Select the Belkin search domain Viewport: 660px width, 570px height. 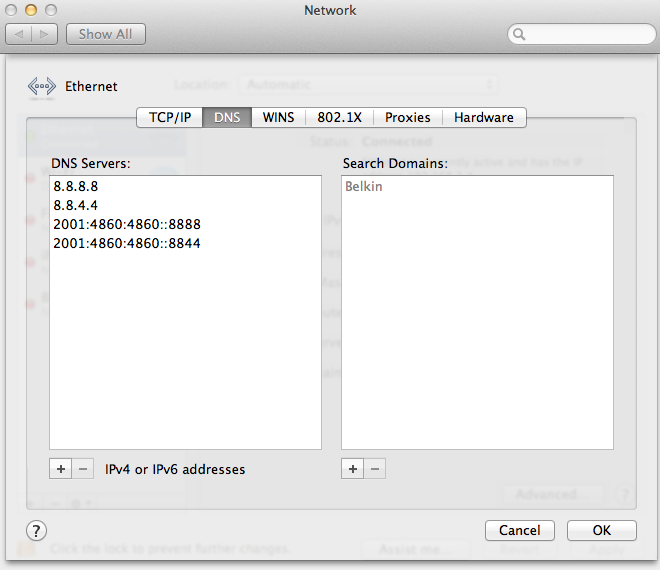(x=477, y=186)
